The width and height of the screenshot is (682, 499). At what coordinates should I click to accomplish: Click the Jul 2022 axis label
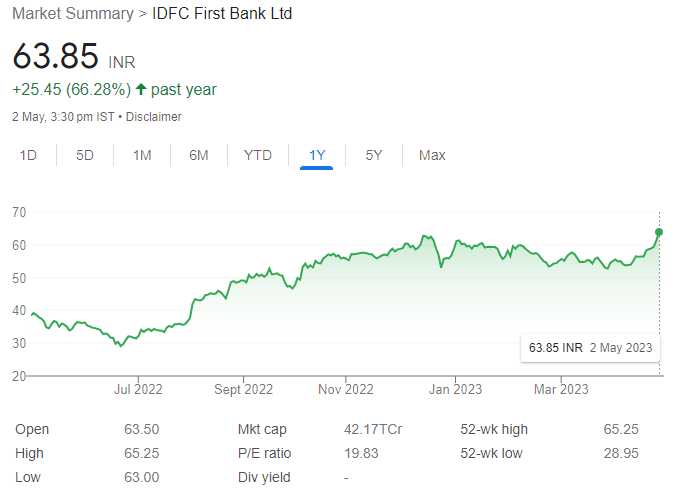point(138,389)
